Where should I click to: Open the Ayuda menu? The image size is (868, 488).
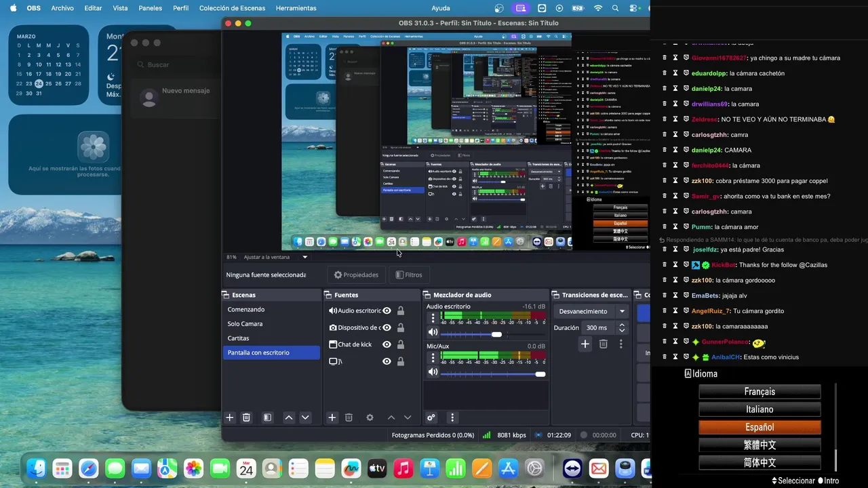[x=441, y=8]
